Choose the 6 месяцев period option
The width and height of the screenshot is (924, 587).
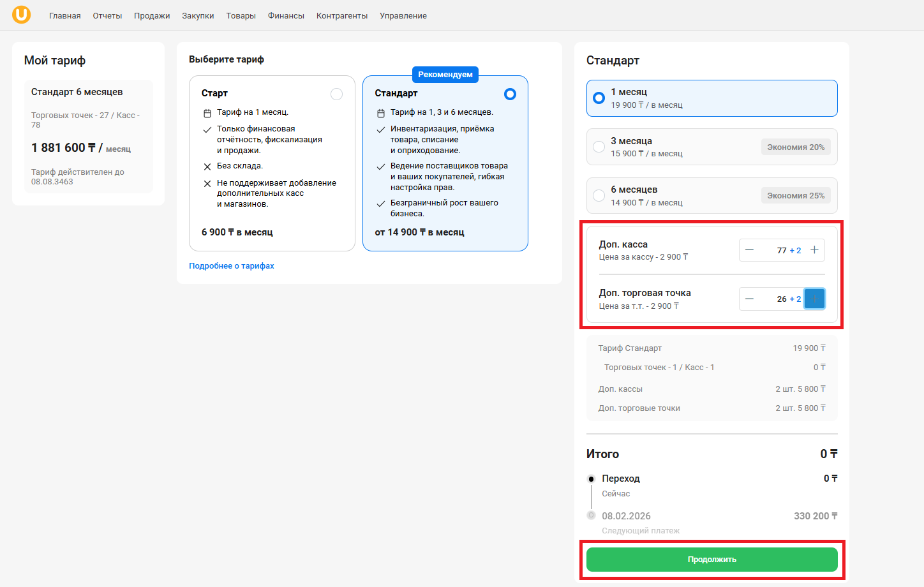[x=712, y=195]
